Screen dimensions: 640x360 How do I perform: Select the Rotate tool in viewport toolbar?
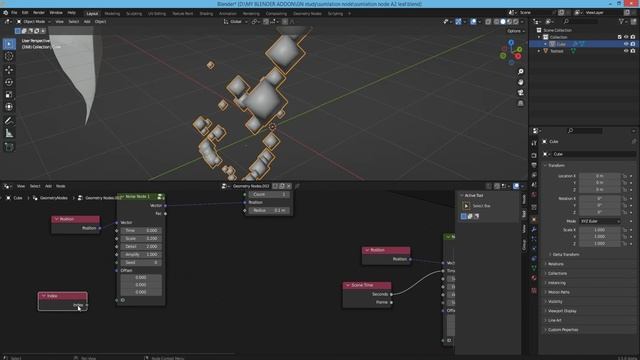9,82
